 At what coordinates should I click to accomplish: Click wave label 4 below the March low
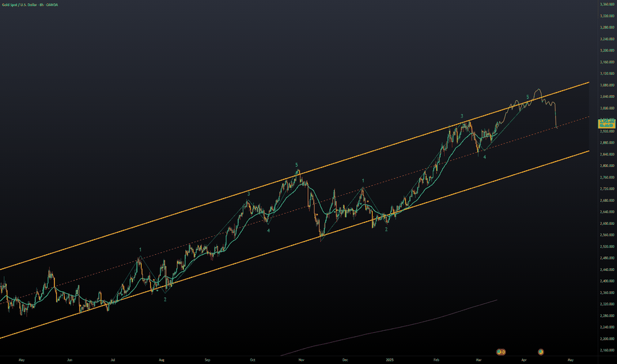(485, 157)
